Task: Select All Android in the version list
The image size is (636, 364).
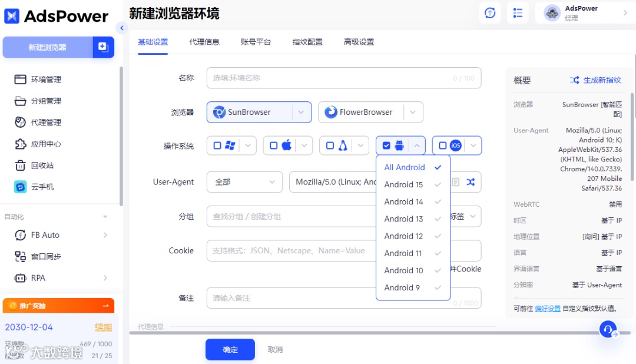Action: 413,167
